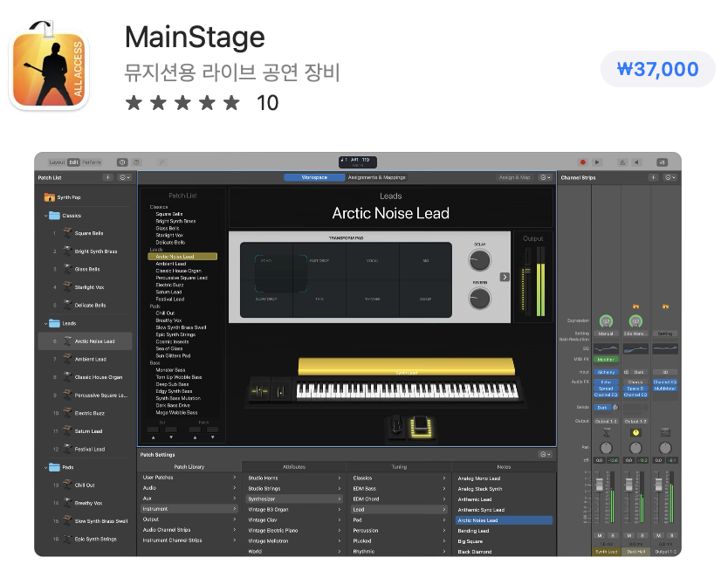728x578 pixels.
Task: Adjust the Synth Lead volume fader
Action: (x=600, y=485)
